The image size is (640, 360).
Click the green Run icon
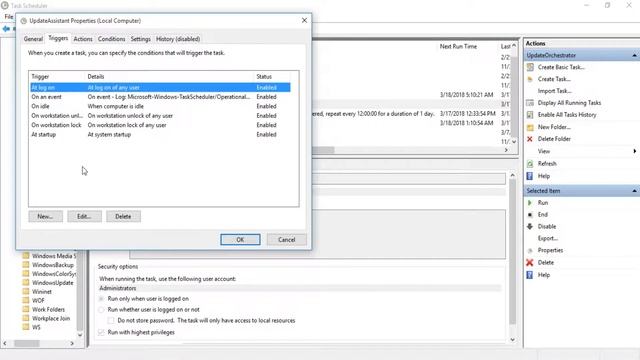[530, 202]
